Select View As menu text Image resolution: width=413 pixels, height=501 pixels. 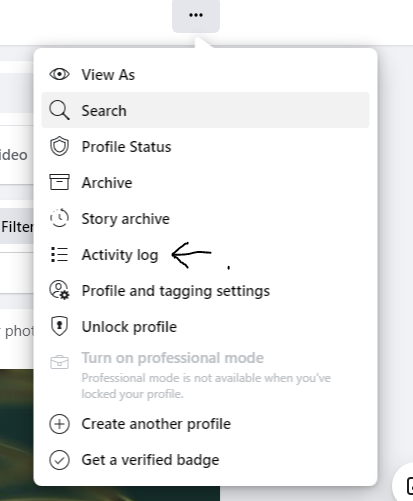pos(108,75)
